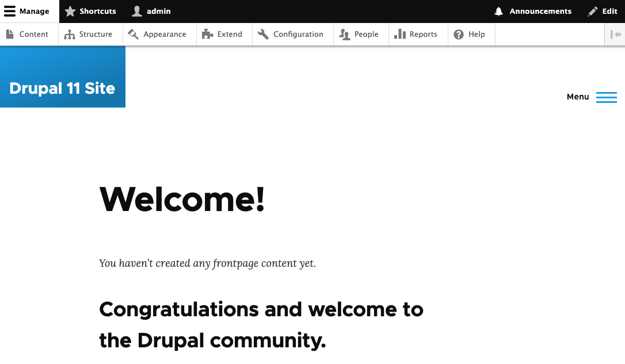Toggle toolbar to vertical orientation
The width and height of the screenshot is (625, 364).
615,35
